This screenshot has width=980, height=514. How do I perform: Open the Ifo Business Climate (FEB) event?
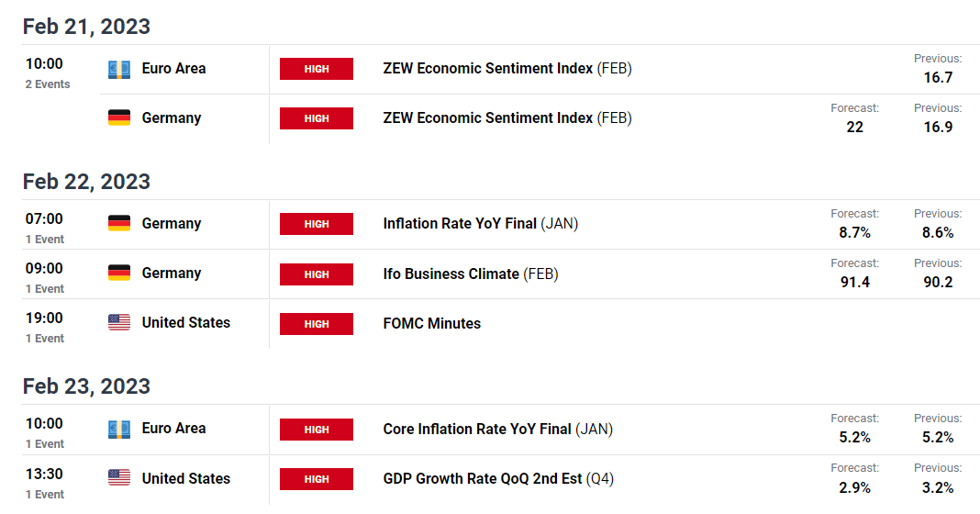coord(471,274)
